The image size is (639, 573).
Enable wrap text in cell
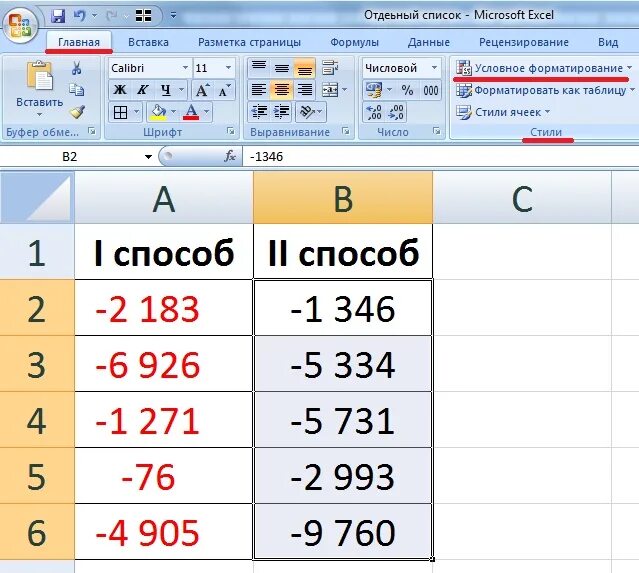click(x=330, y=67)
